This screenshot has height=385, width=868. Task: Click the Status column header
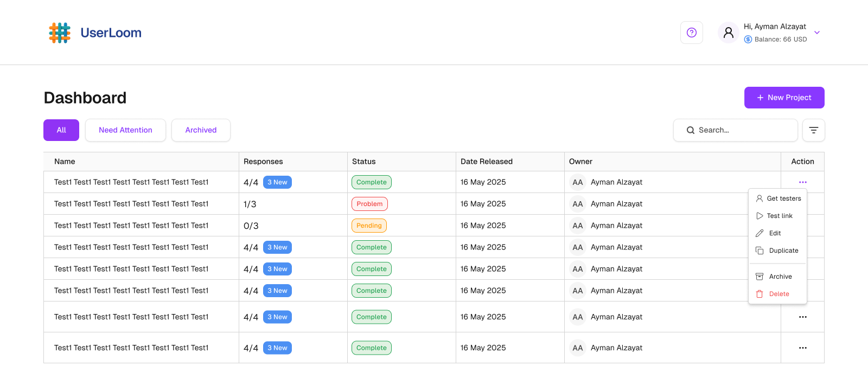[x=363, y=162]
